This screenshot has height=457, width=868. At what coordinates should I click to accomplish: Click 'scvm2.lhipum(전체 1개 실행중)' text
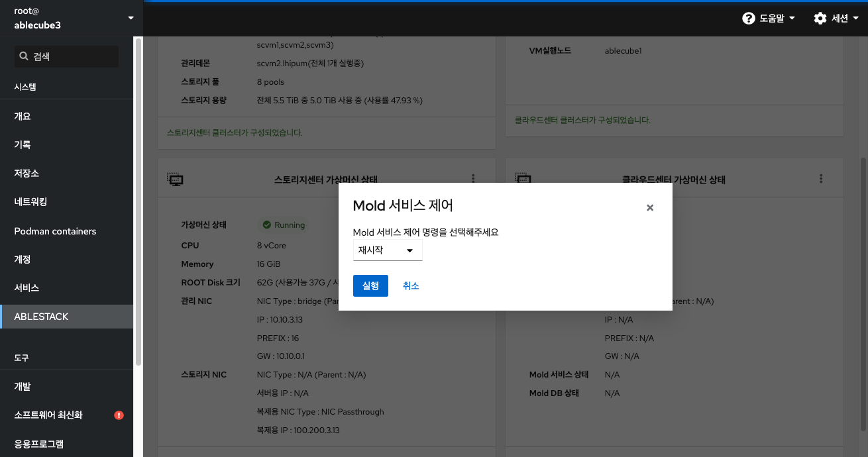pos(310,64)
